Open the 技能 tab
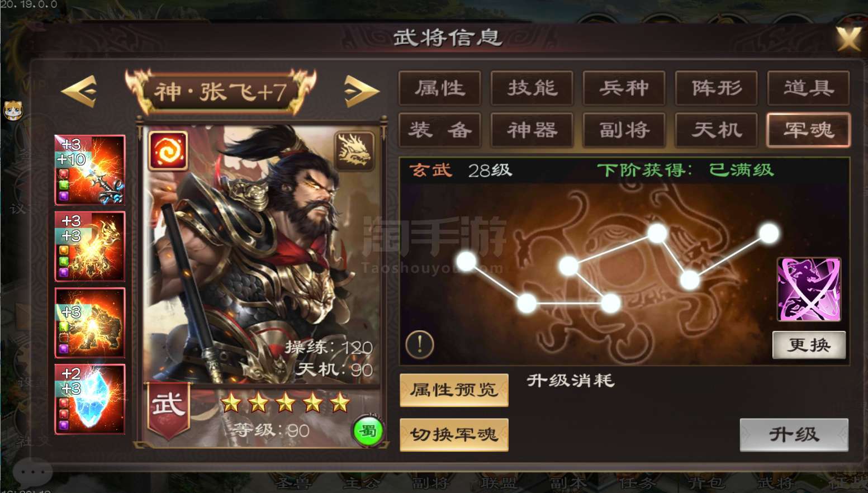Image resolution: width=868 pixels, height=493 pixels. click(532, 88)
